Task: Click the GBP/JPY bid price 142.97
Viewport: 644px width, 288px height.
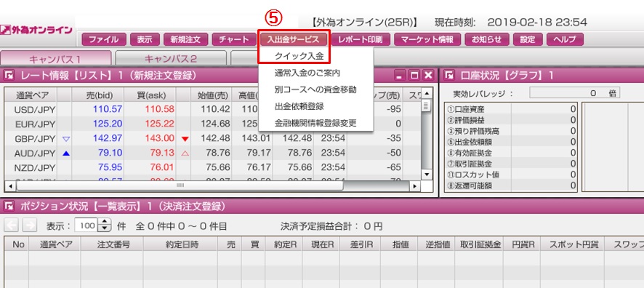Action: 107,138
